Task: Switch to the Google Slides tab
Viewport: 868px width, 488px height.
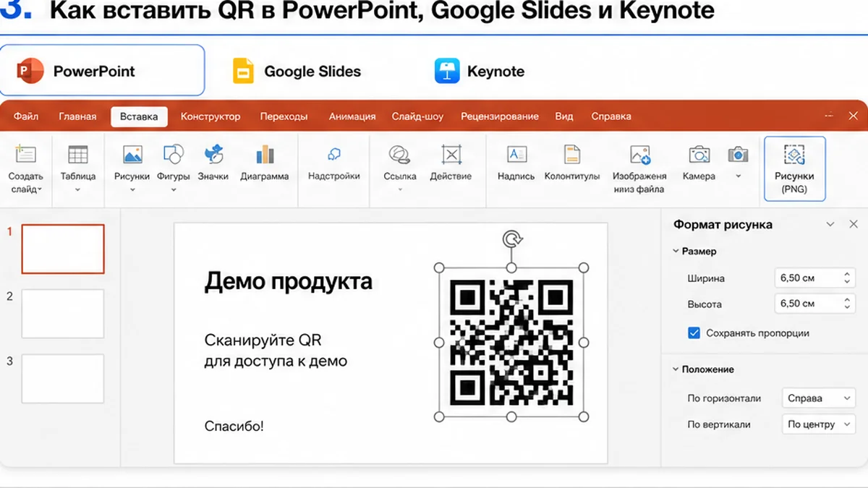Action: pyautogui.click(x=297, y=71)
